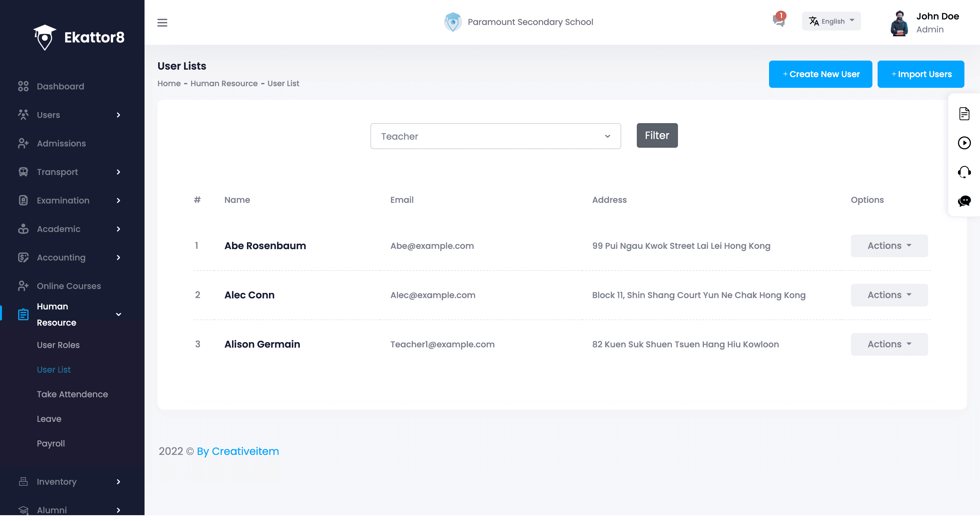
Task: Toggle the hamburger menu to collapse sidebar
Action: click(162, 22)
